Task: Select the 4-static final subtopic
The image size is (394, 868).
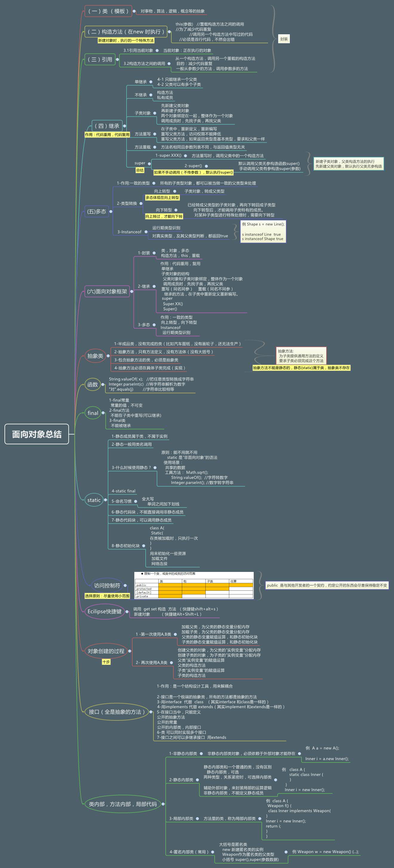Action: pyautogui.click(x=124, y=491)
